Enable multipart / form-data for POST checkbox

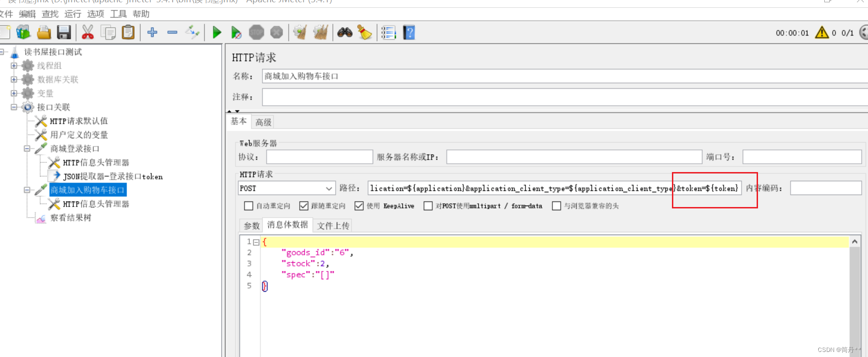point(428,206)
